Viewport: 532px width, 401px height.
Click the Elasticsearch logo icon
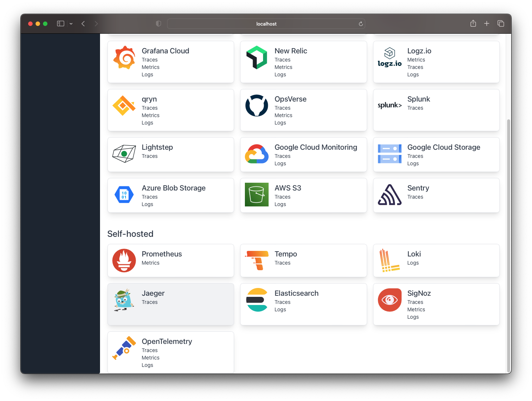pos(257,300)
